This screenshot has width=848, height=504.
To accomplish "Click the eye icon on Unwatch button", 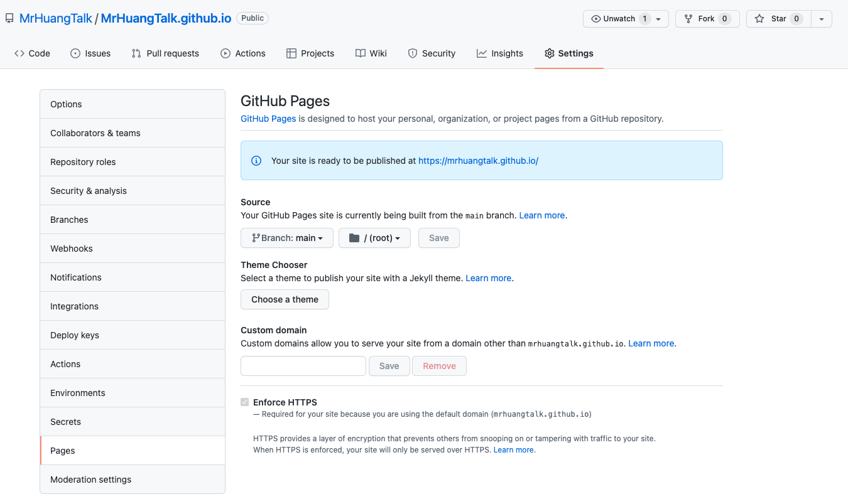I will point(595,19).
